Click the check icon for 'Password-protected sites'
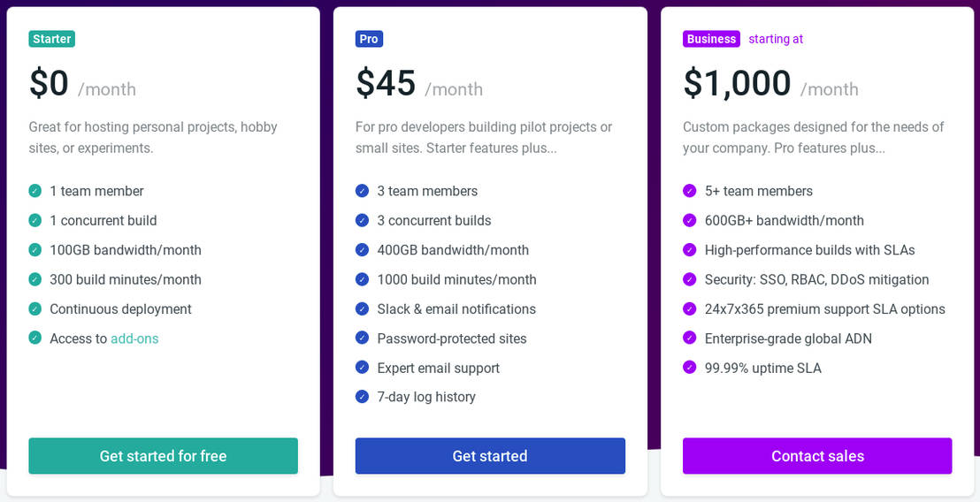Image resolution: width=980 pixels, height=502 pixels. coord(362,338)
